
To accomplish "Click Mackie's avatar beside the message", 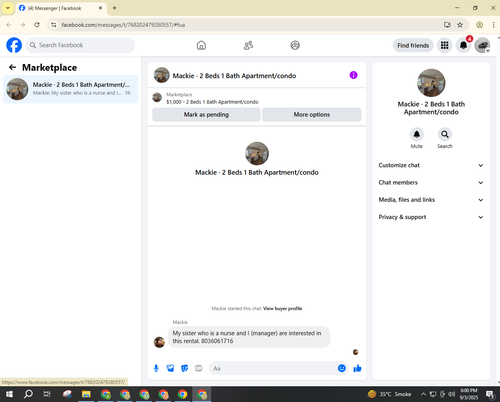I will (x=159, y=342).
